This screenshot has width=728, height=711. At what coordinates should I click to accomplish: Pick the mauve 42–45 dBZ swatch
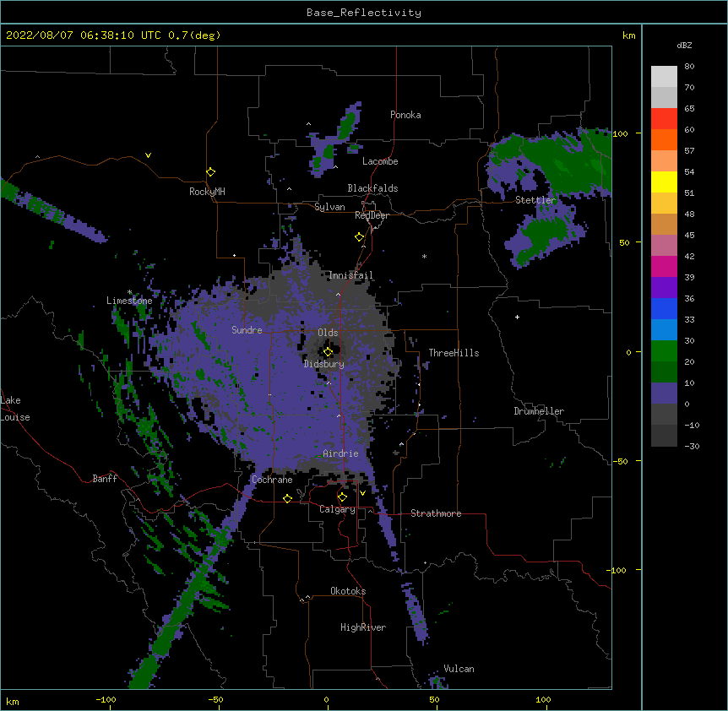coord(664,246)
